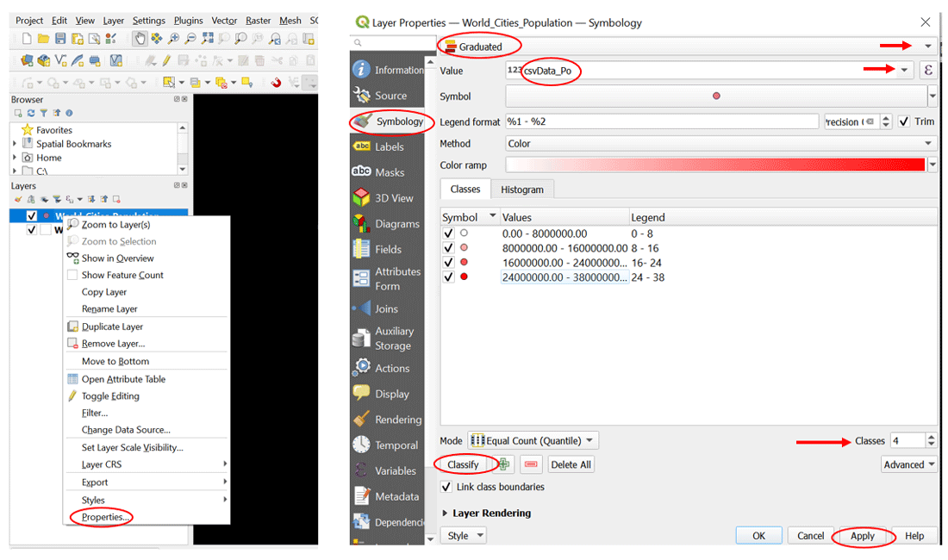Click the Filter Browser funnel icon
Viewport: 948px width, 560px height.
point(44,113)
